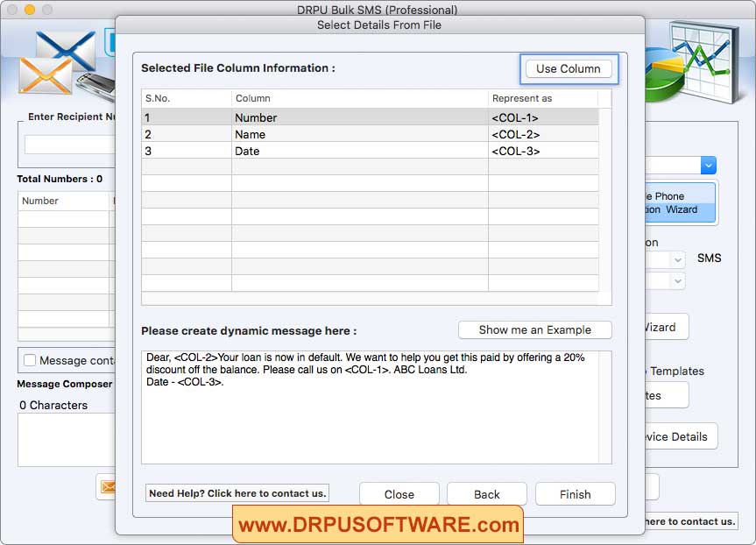Screen dimensions: 756x545
Task: Open the Mobile Phone Connection Wizard button
Action: (681, 202)
